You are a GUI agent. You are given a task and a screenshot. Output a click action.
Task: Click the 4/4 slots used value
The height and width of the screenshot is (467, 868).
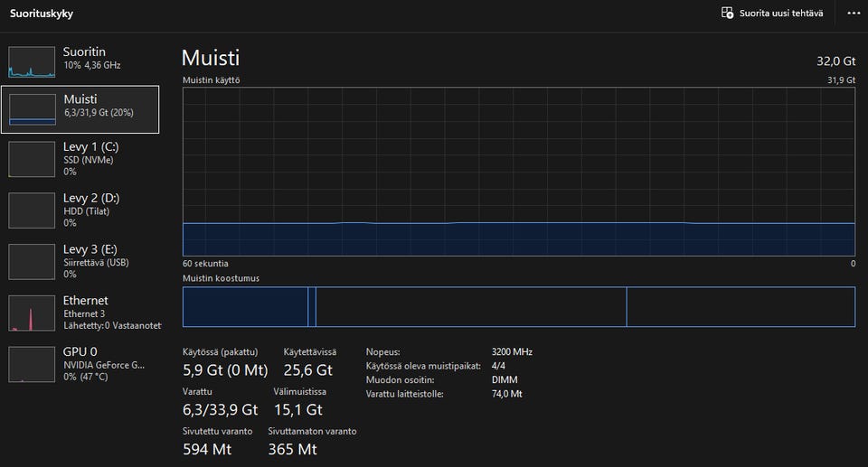tap(498, 366)
